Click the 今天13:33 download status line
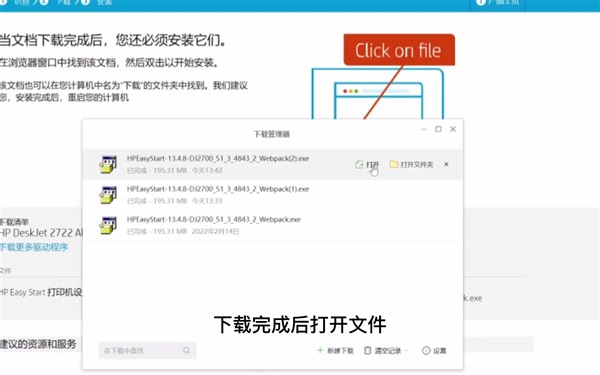The height and width of the screenshot is (375, 600). tap(174, 201)
